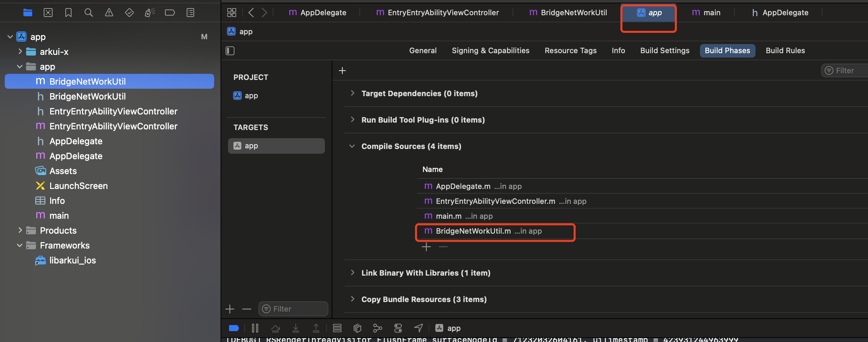Screen dimensions: 868x342
Task: Collapse the root app project
Action: (10, 37)
